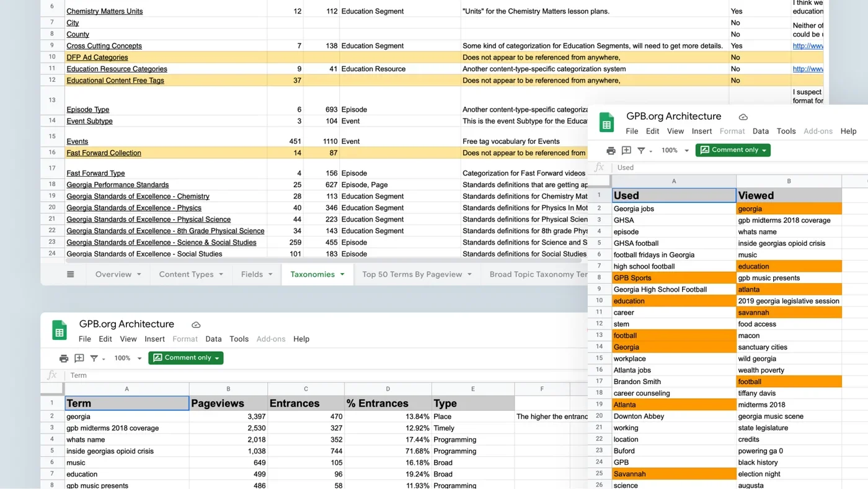Image resolution: width=868 pixels, height=489 pixels.
Task: Click the 'Episode, Page' cell in the Taxonomies sheet
Action: tap(400, 185)
